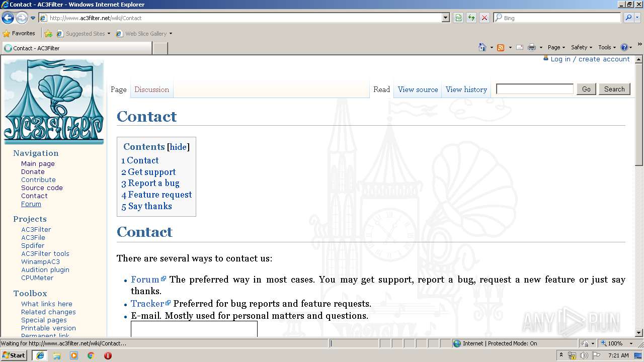This screenshot has height=362, width=644.
Task: Open Source code sidebar link
Action: tap(42, 188)
